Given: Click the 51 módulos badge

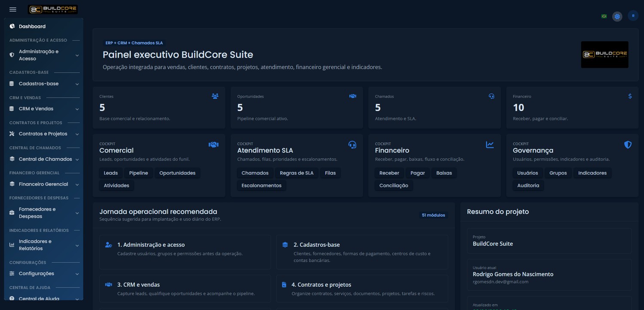Looking at the screenshot, I should (433, 215).
